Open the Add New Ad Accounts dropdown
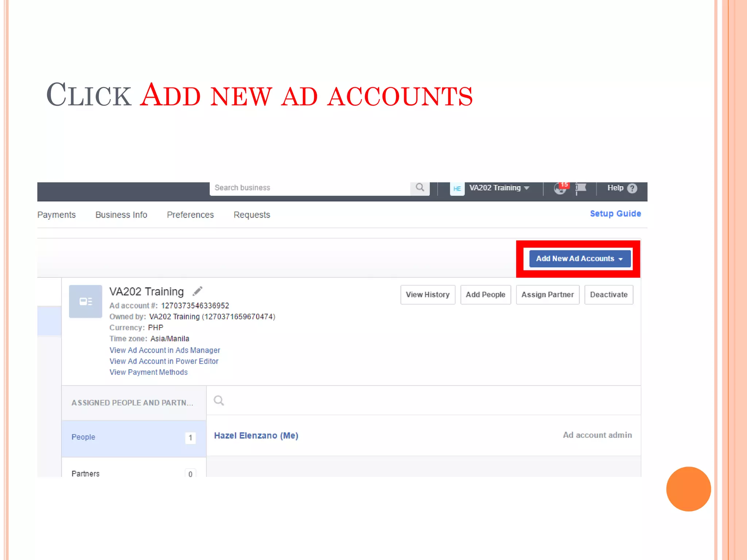Screen dimensions: 747x560 coord(580,258)
